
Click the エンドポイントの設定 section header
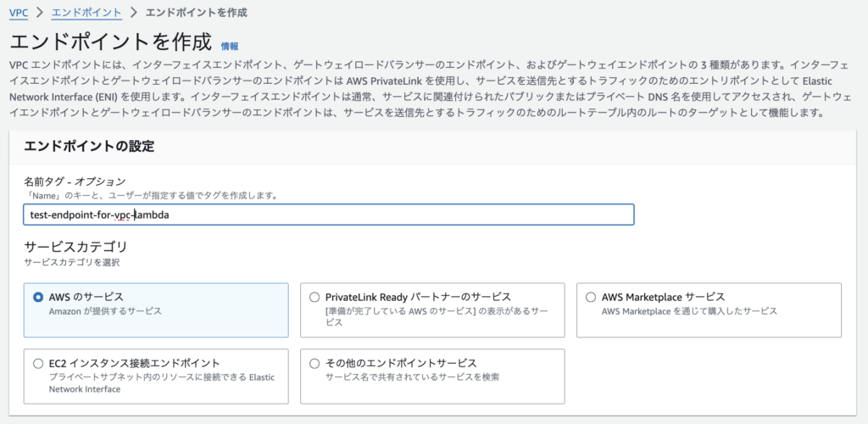click(89, 146)
